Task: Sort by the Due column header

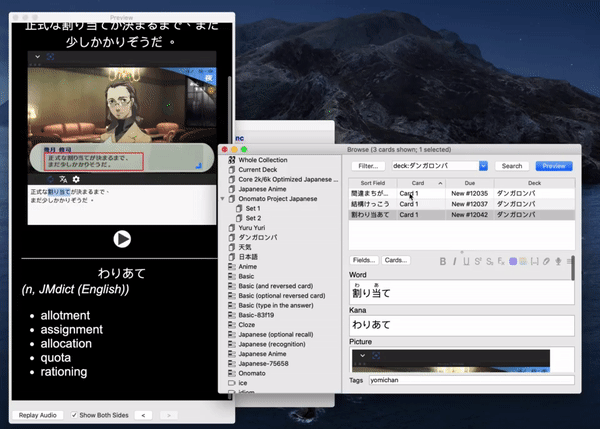Action: coord(470,183)
